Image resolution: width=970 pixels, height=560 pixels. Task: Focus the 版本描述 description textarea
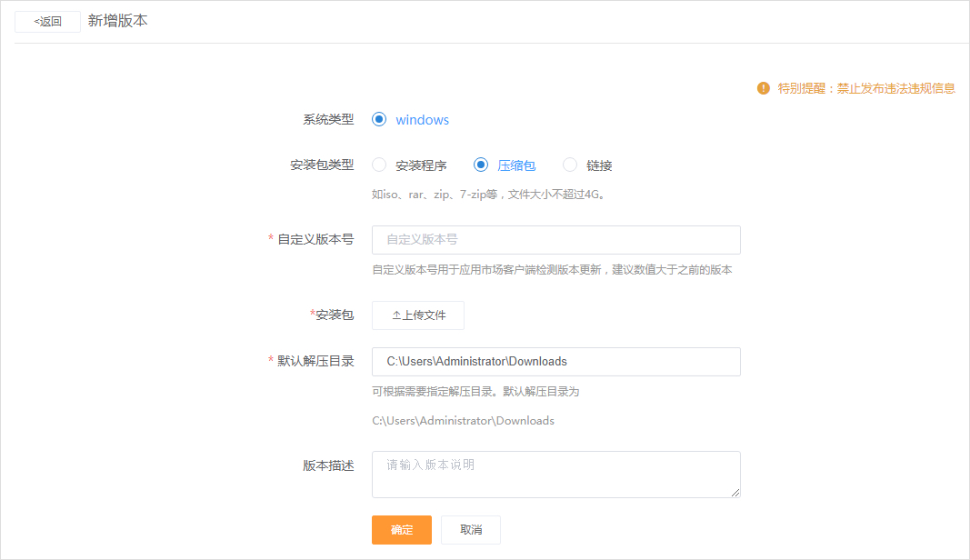(555, 474)
